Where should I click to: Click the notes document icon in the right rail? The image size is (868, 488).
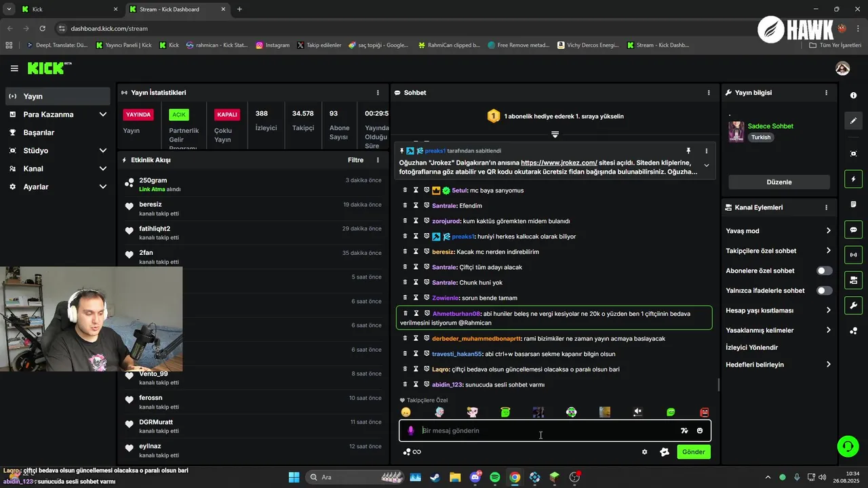[853, 204]
